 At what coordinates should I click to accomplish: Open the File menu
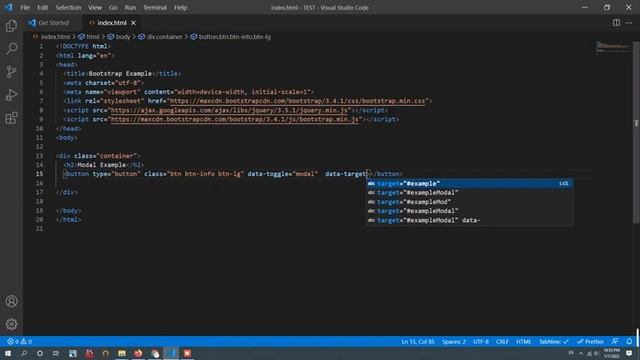(x=25, y=7)
